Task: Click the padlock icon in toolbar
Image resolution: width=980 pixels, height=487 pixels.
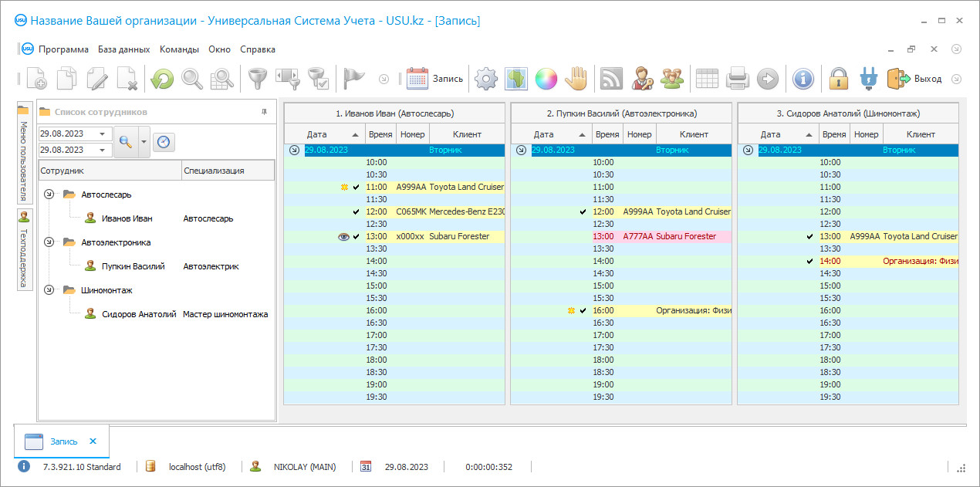Action: point(838,78)
